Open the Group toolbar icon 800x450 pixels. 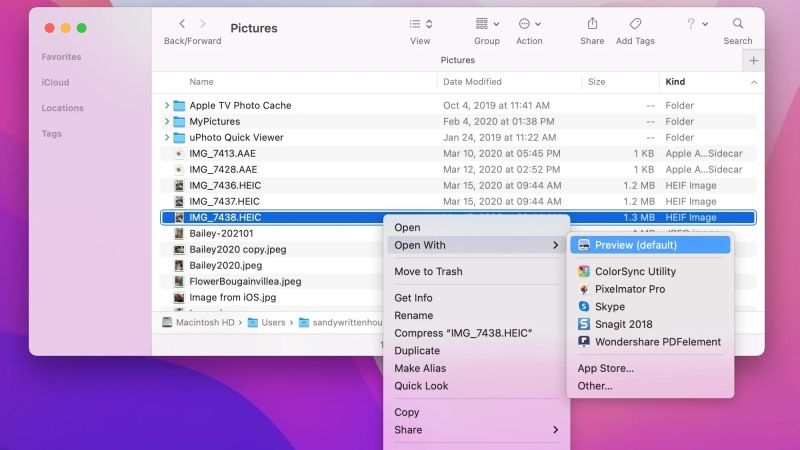click(x=482, y=23)
